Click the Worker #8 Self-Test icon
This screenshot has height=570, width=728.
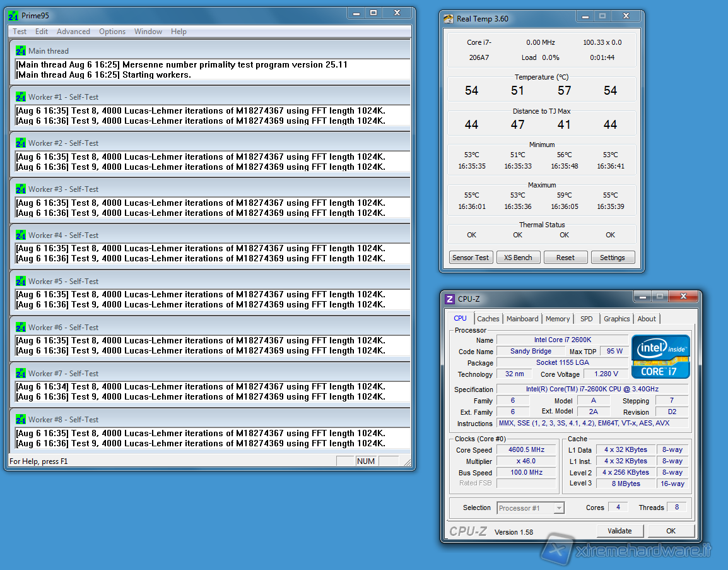21,420
